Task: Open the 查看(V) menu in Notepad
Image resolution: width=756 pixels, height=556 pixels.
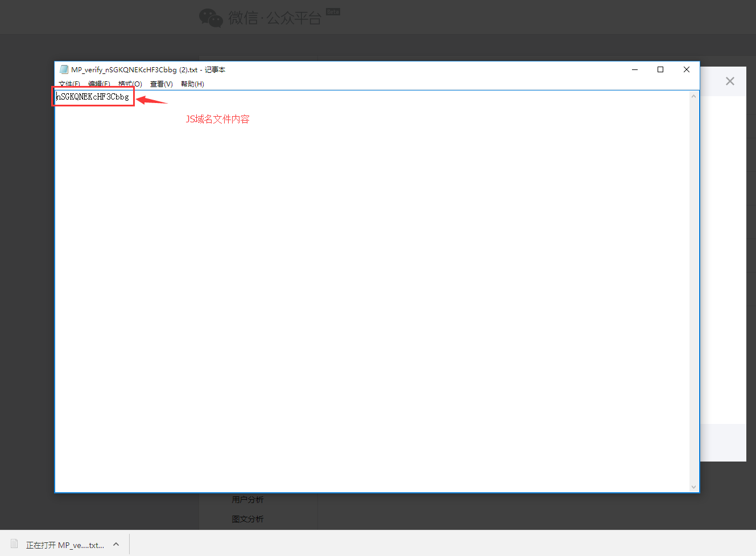Action: (x=162, y=84)
